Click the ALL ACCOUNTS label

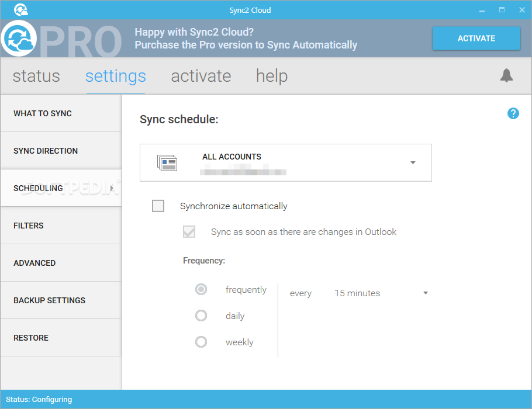click(x=232, y=157)
